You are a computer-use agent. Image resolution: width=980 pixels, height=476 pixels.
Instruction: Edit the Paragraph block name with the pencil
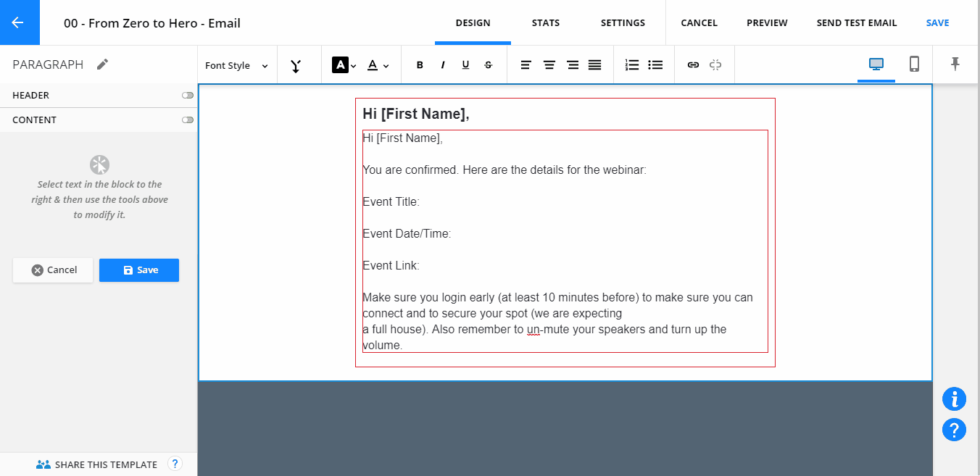point(103,64)
